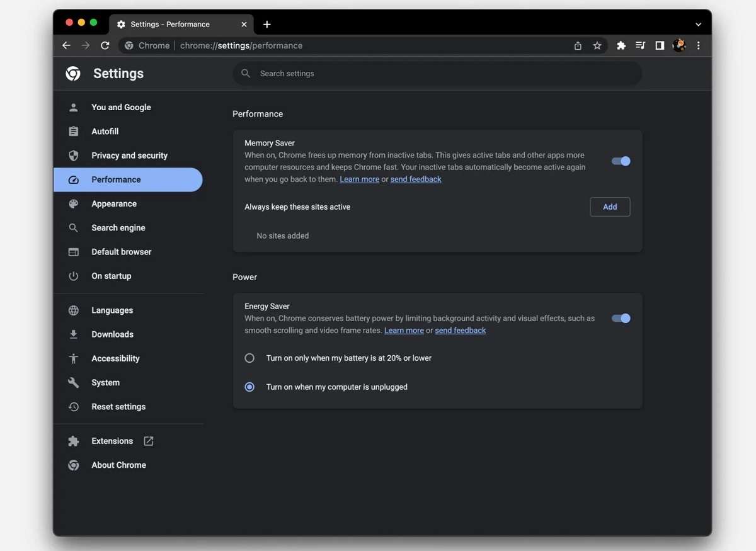Image resolution: width=756 pixels, height=551 pixels.
Task: Click the profile avatar icon
Action: click(x=679, y=45)
